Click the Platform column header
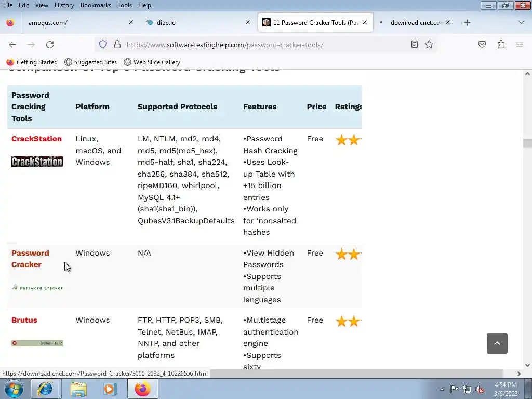Viewport: 532px width, 399px height. [x=92, y=107]
